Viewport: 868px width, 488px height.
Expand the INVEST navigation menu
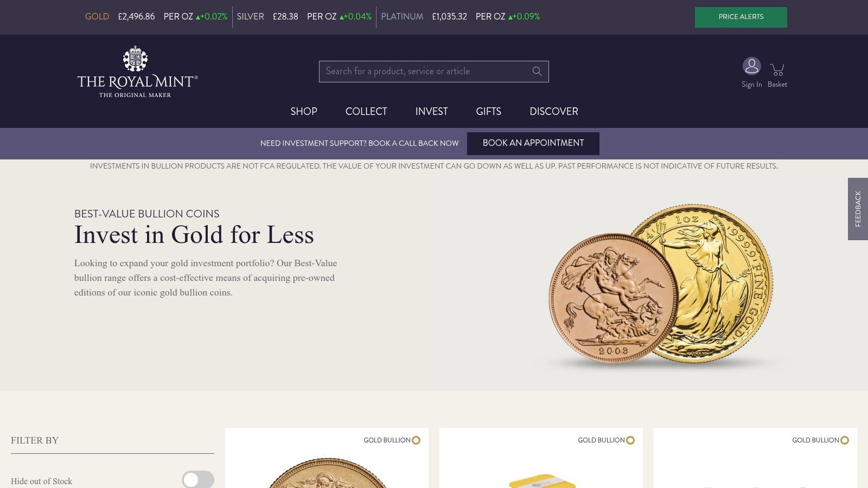click(432, 111)
